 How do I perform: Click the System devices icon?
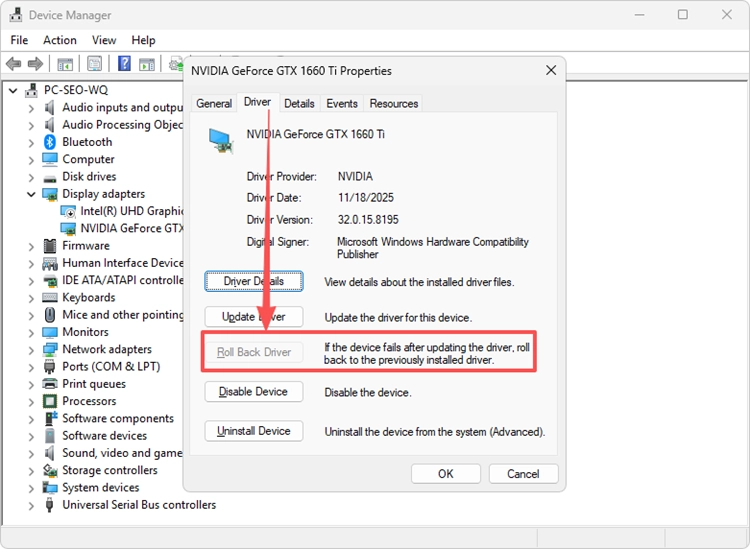[50, 487]
